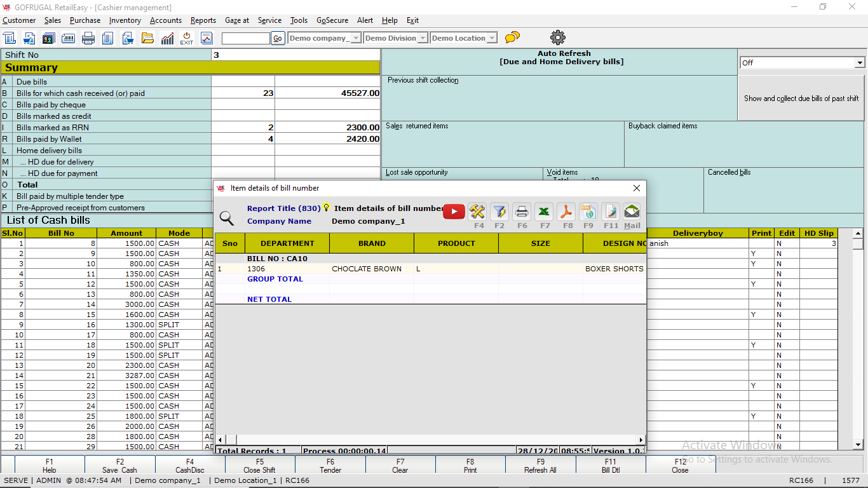
Task: Print report using the F6 printer icon
Action: (522, 212)
